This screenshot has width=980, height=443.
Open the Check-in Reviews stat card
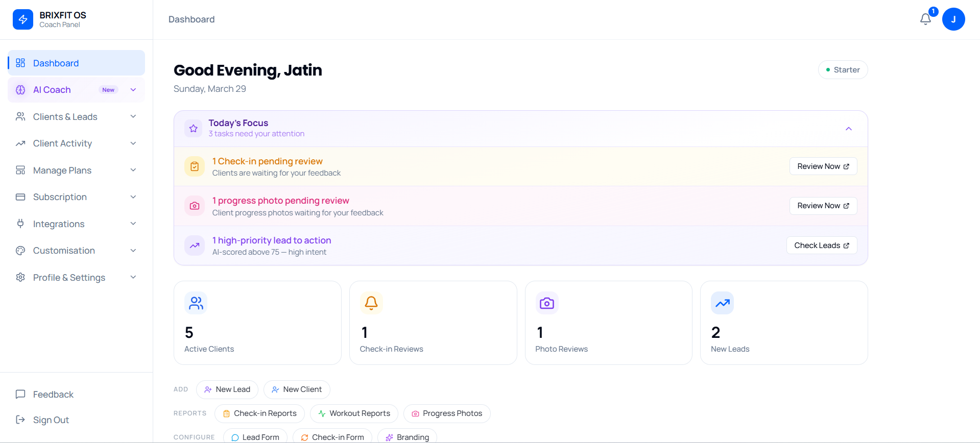point(433,323)
